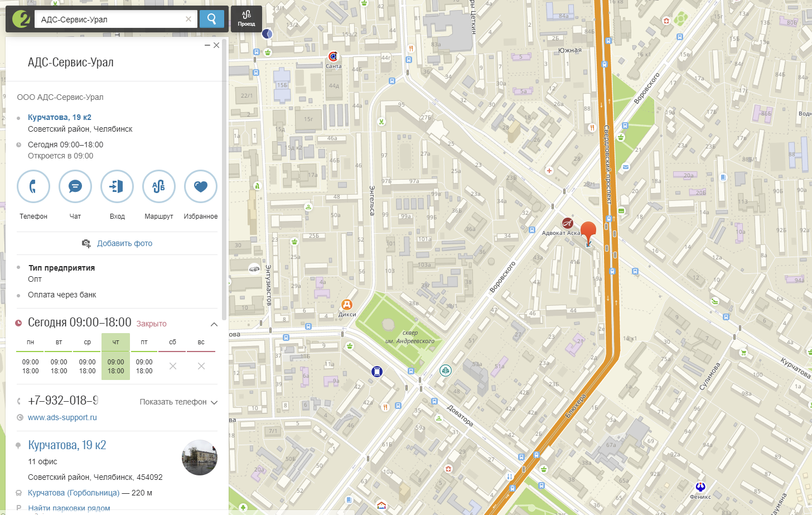Open the Проезд directions tool

point(246,18)
